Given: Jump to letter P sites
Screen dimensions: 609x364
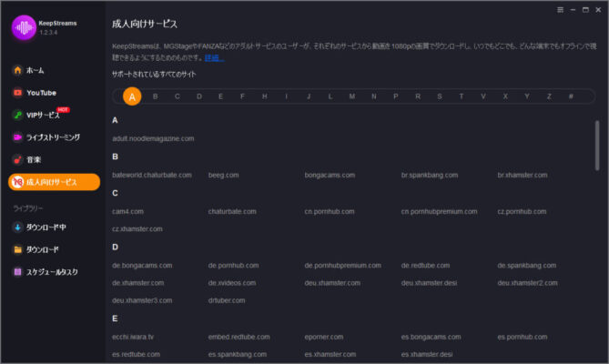Looking at the screenshot, I should (x=396, y=96).
